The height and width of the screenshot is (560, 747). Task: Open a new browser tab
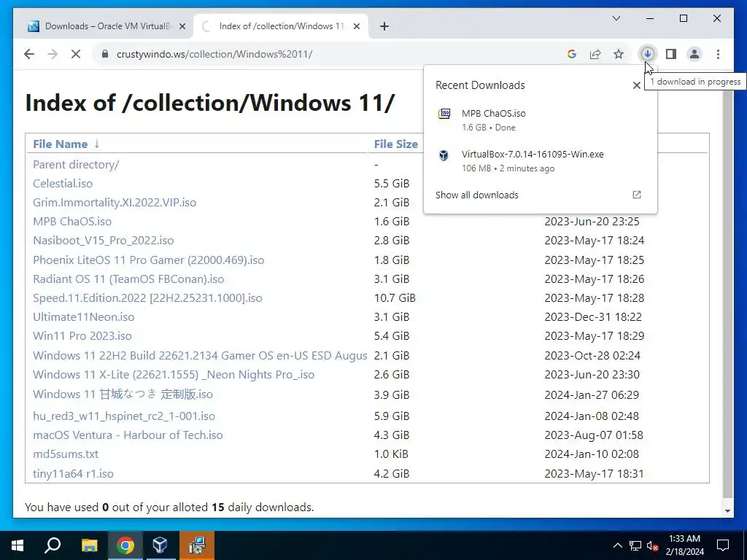pos(384,26)
